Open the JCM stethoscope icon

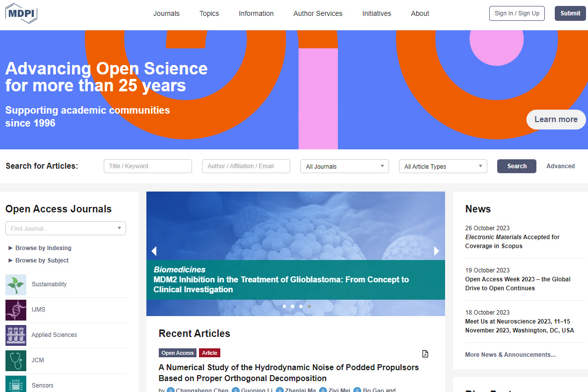point(16,361)
